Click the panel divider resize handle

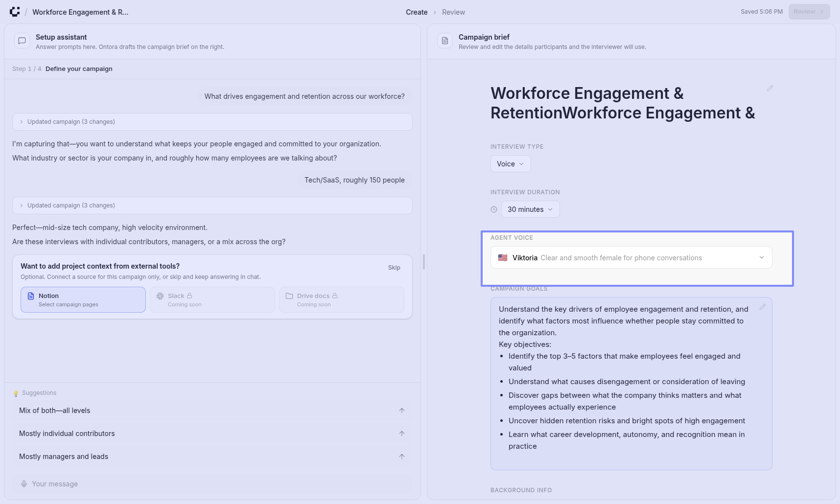click(423, 262)
